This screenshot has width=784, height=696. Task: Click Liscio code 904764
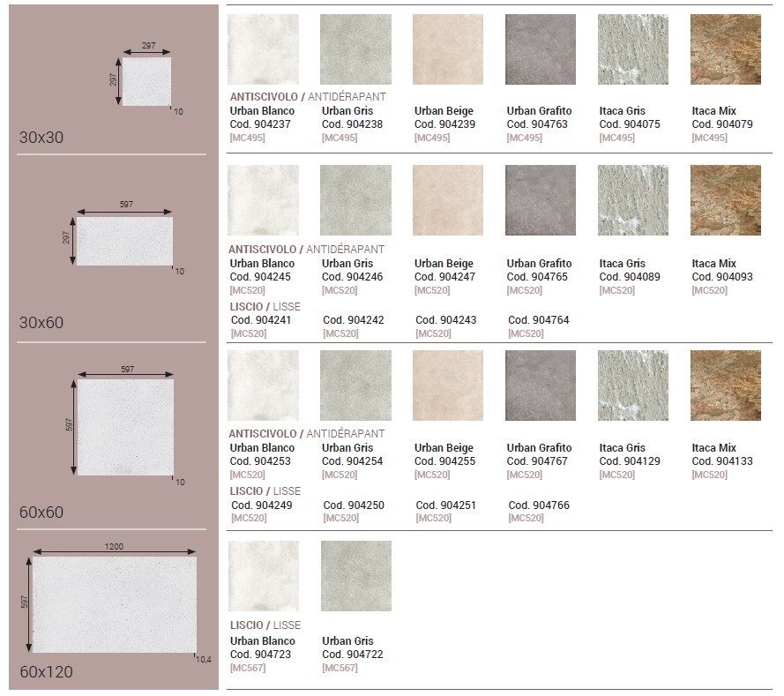click(539, 320)
